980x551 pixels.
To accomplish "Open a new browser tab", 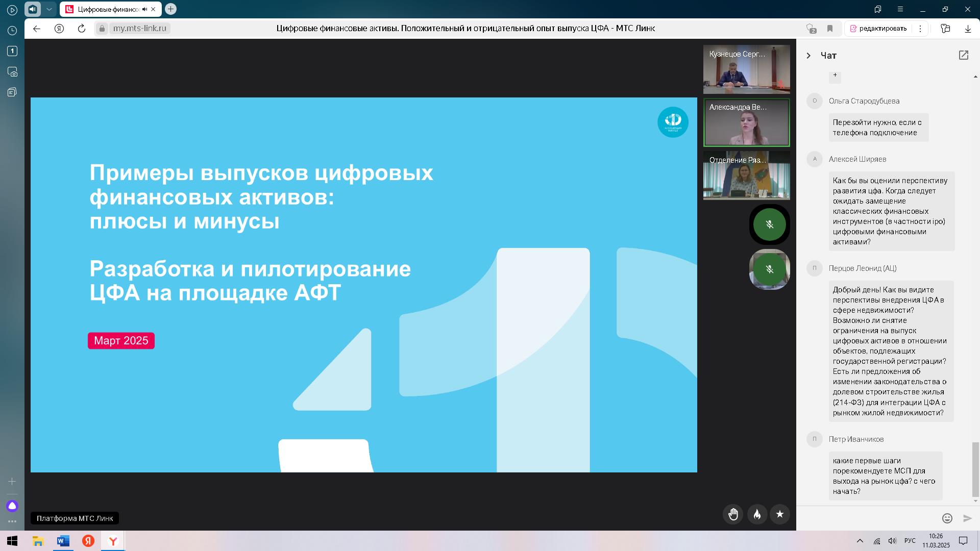I will tap(170, 9).
